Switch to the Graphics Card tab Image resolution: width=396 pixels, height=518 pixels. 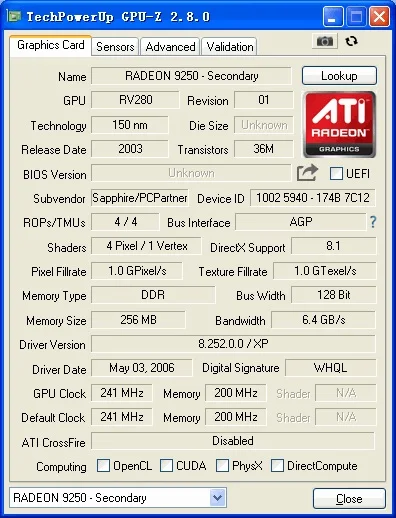tap(50, 45)
